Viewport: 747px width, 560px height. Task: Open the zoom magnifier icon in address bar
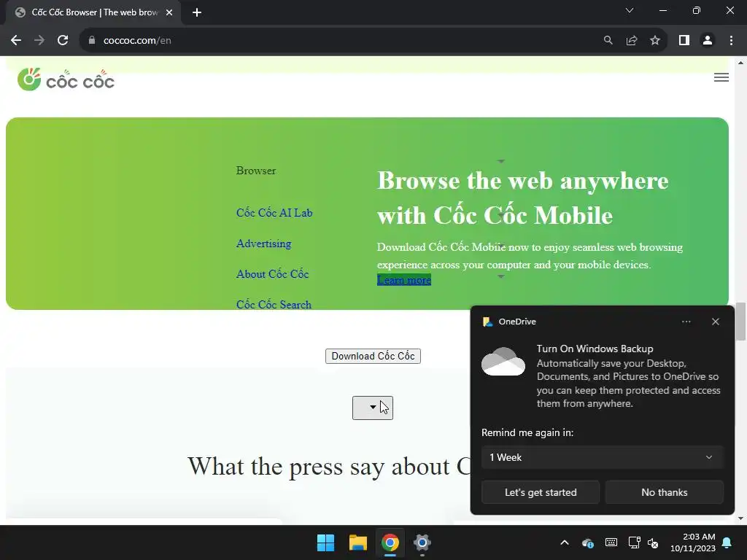[608, 41]
